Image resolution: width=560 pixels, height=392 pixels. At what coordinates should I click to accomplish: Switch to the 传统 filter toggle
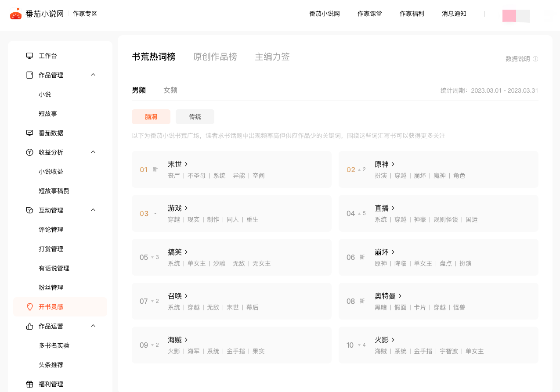(195, 117)
